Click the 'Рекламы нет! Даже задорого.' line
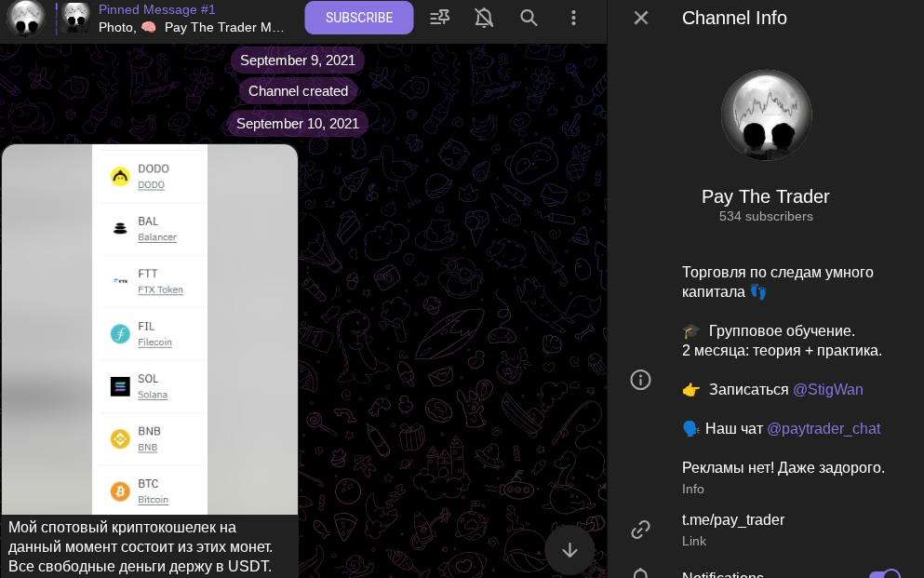 (x=783, y=468)
